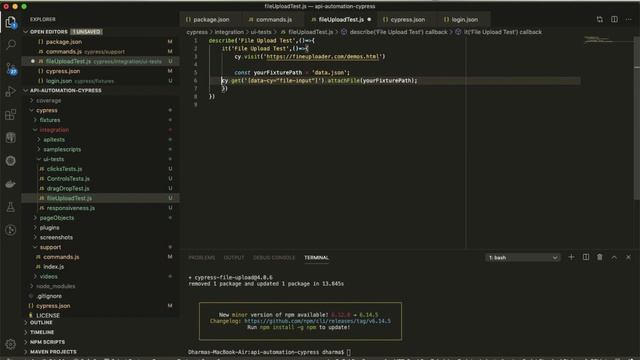Split the terminal panel
640x360 pixels.
click(586, 257)
